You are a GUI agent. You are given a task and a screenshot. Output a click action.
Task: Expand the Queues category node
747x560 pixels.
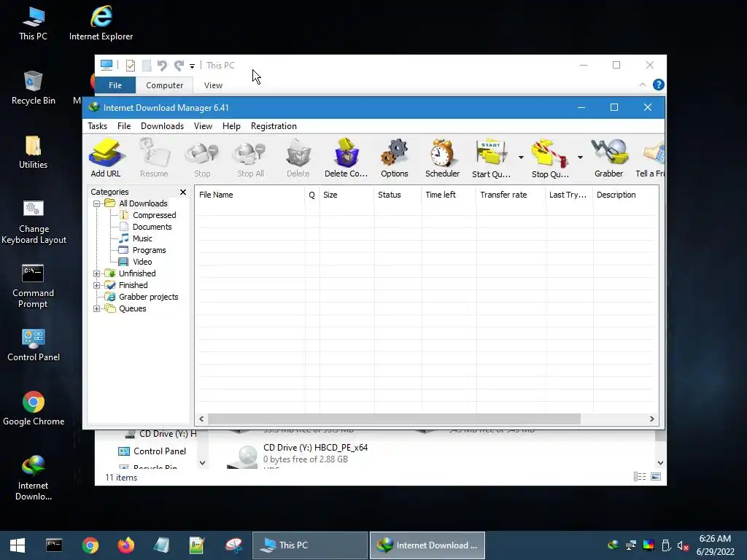(x=97, y=308)
